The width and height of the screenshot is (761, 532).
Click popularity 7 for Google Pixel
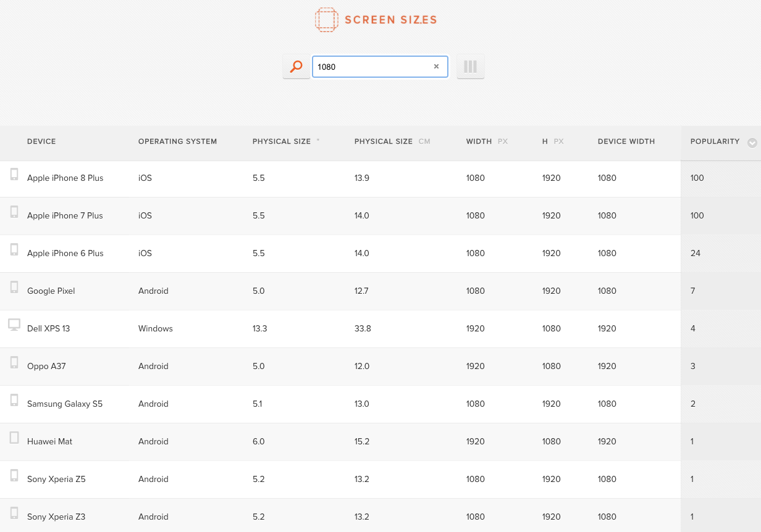(x=693, y=291)
